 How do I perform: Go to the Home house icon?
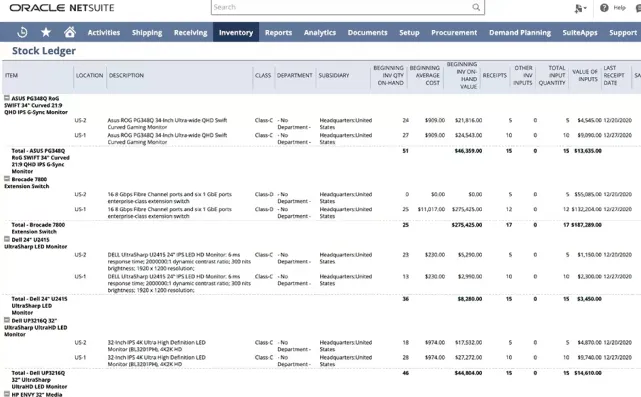pos(70,32)
